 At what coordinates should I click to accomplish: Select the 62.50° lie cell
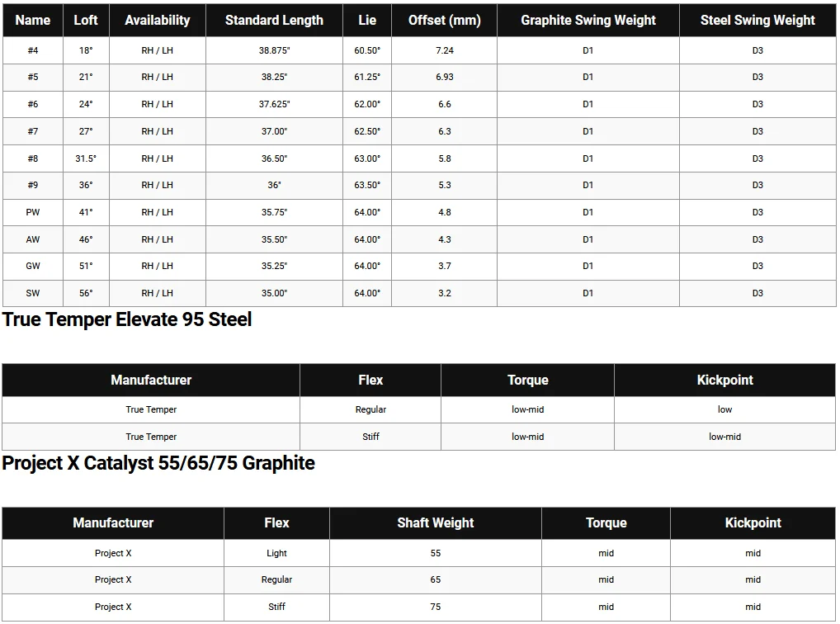[367, 131]
